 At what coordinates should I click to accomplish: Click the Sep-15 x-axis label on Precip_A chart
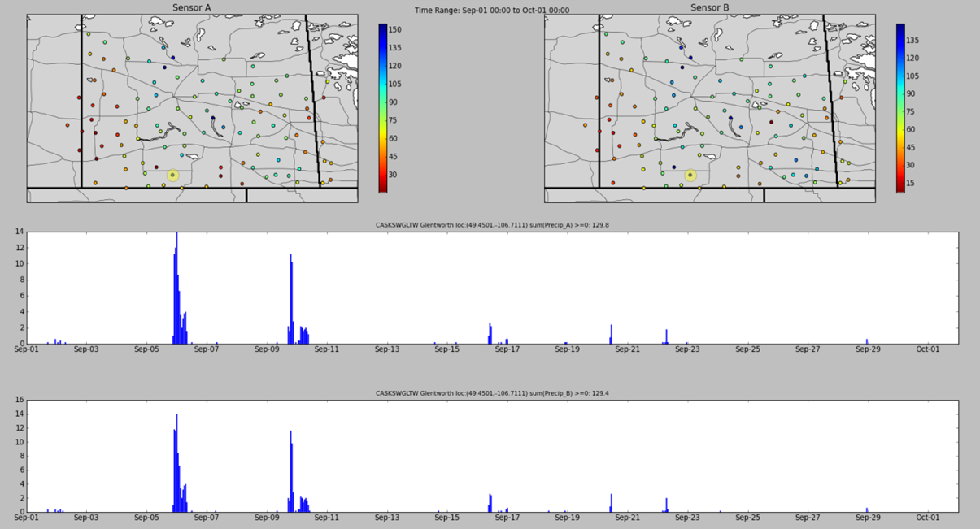[446, 349]
